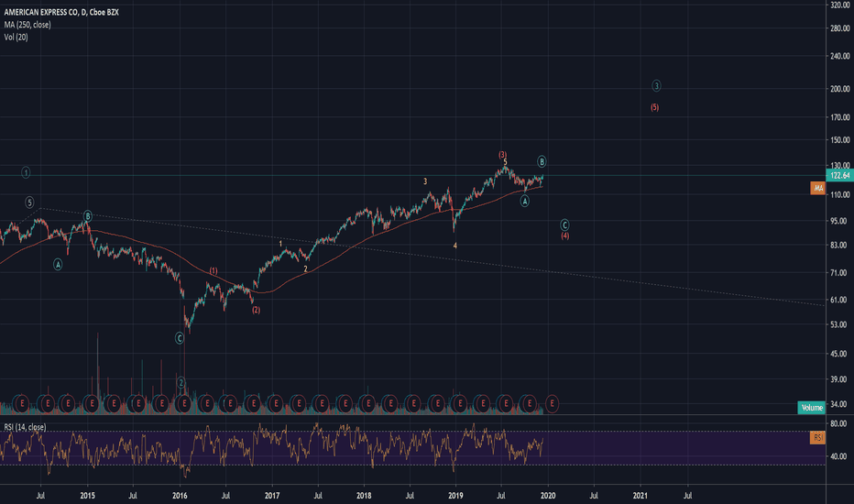Click the 2017 label on the time axis
Image resolution: width=854 pixels, height=504 pixels.
point(272,496)
